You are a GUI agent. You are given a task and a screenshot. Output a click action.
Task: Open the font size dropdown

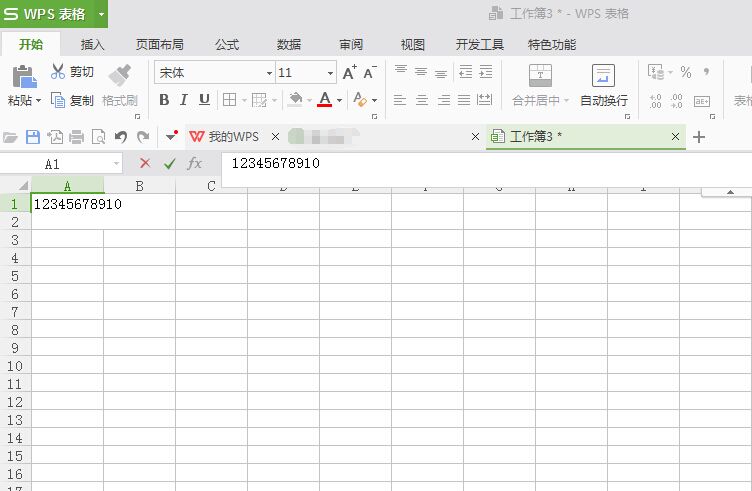[x=330, y=73]
